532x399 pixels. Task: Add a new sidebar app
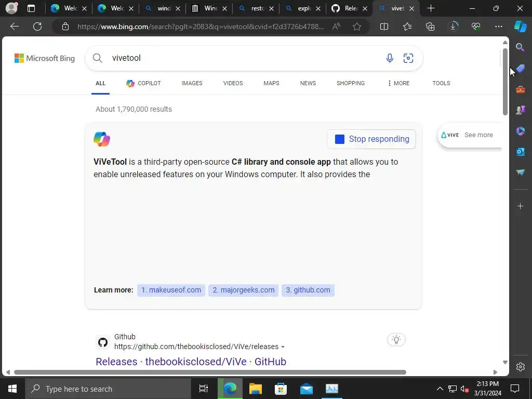pos(520,206)
